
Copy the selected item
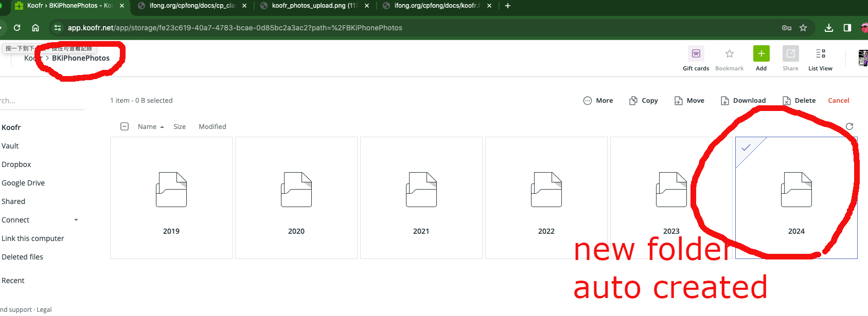(644, 101)
